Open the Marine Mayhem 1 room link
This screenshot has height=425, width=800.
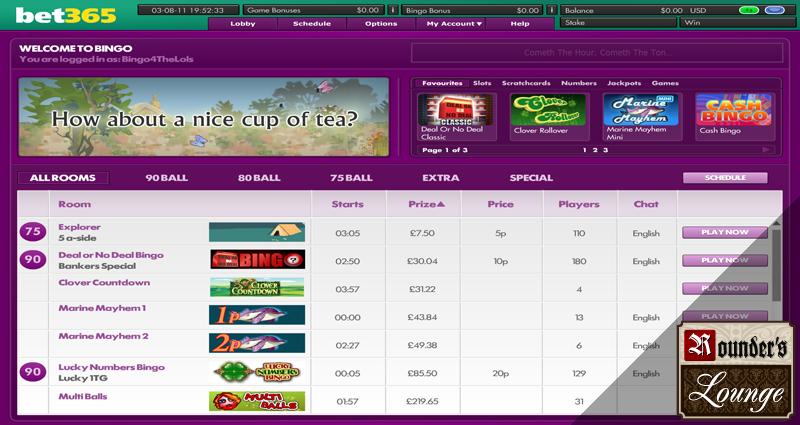pyautogui.click(x=102, y=308)
